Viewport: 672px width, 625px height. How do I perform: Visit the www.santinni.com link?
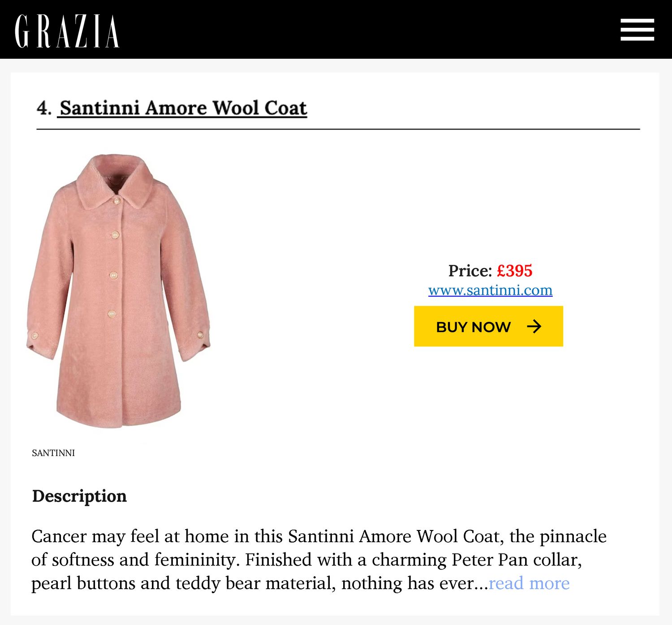click(490, 290)
